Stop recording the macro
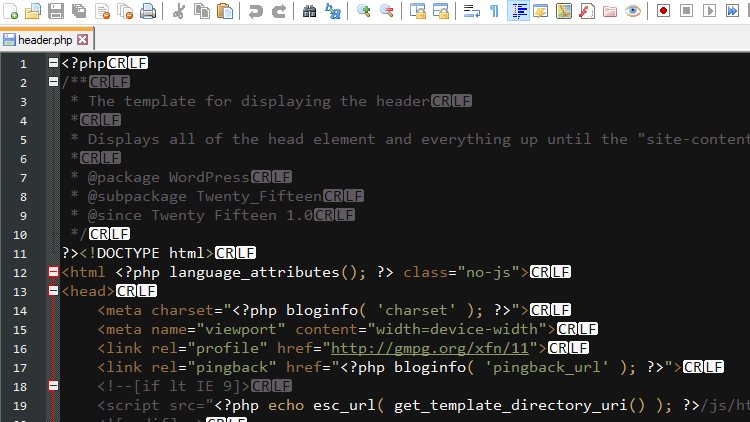 point(686,11)
